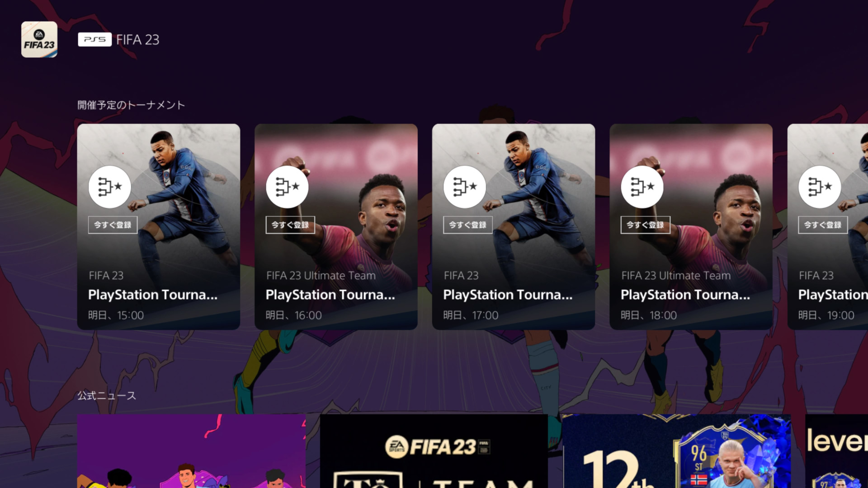Open PlayStation Tournament title at 15:00
This screenshot has height=488, width=868.
153,295
